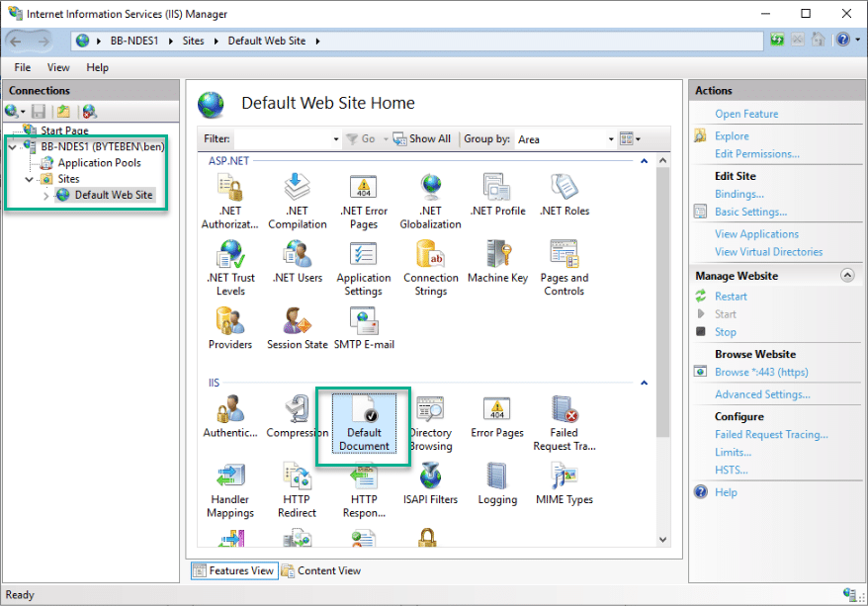Open the MIME Types feature
868x606 pixels.
coord(564,483)
